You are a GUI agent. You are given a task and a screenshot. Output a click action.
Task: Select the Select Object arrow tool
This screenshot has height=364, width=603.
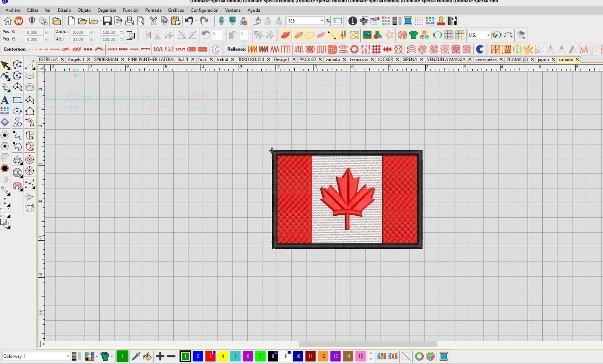pyautogui.click(x=5, y=65)
